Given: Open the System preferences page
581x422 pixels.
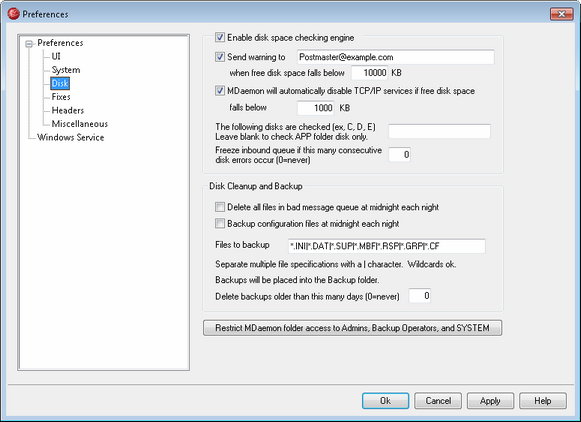Looking at the screenshot, I should tap(66, 70).
